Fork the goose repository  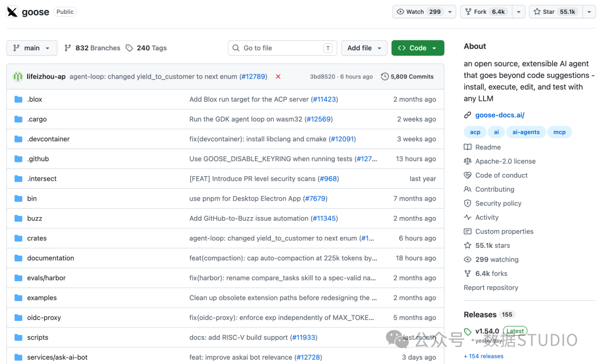(x=486, y=12)
